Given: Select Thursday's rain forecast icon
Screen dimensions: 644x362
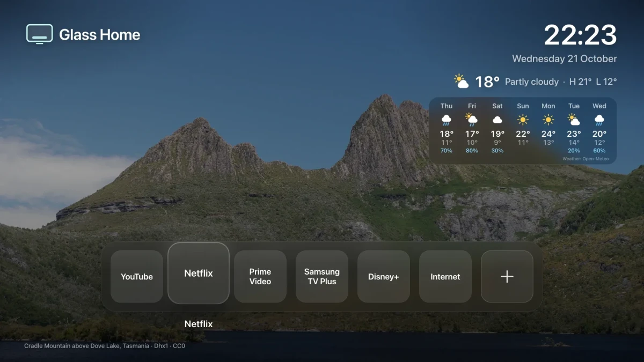Looking at the screenshot, I should pyautogui.click(x=447, y=120).
